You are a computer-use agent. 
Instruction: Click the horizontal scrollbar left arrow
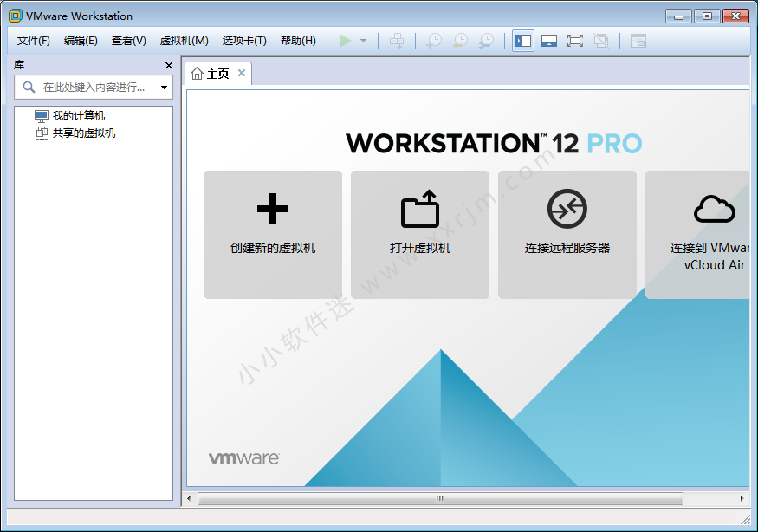189,498
